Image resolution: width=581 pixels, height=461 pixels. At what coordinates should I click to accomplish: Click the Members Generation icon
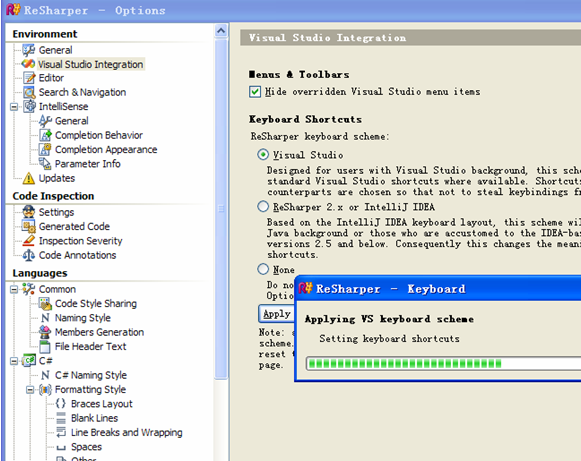45,332
